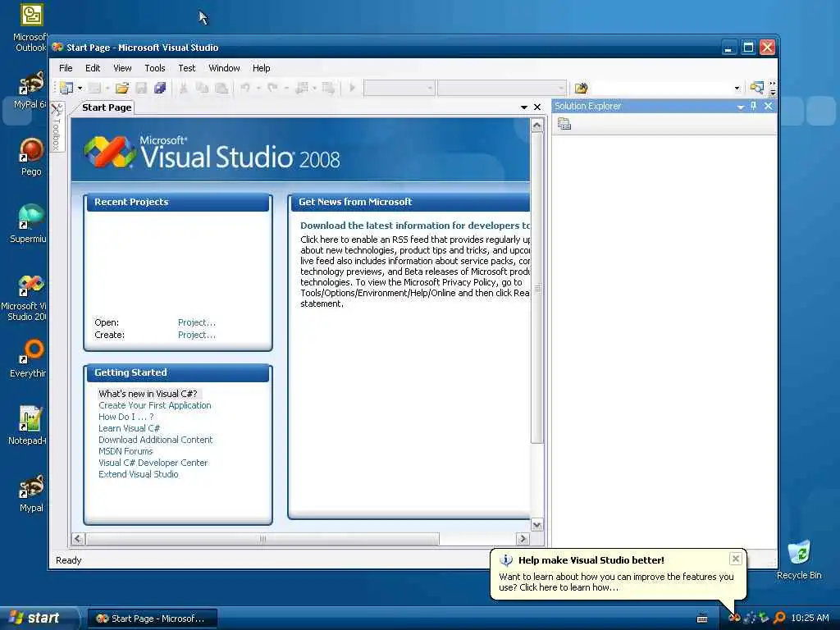Open Visual C# Developer Center link

tap(153, 463)
